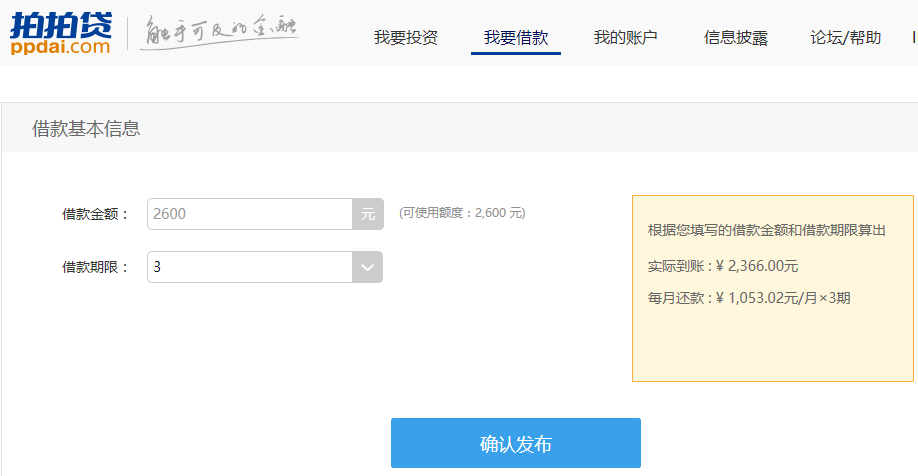Click the 每月还款 ¥1,053.02元 line
This screenshot has height=476, width=918.
point(749,298)
